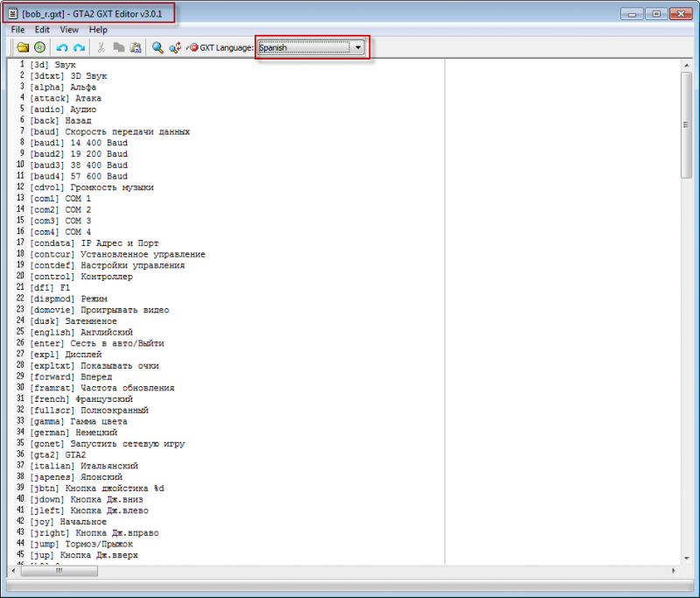Image resolution: width=700 pixels, height=598 pixels.
Task: Click the red icon beside GXT Language
Action: 192,47
